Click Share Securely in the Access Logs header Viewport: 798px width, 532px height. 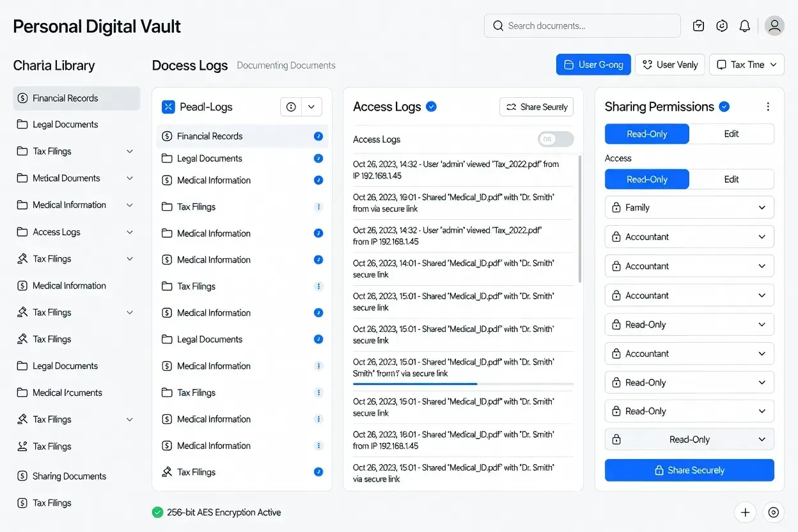(536, 107)
